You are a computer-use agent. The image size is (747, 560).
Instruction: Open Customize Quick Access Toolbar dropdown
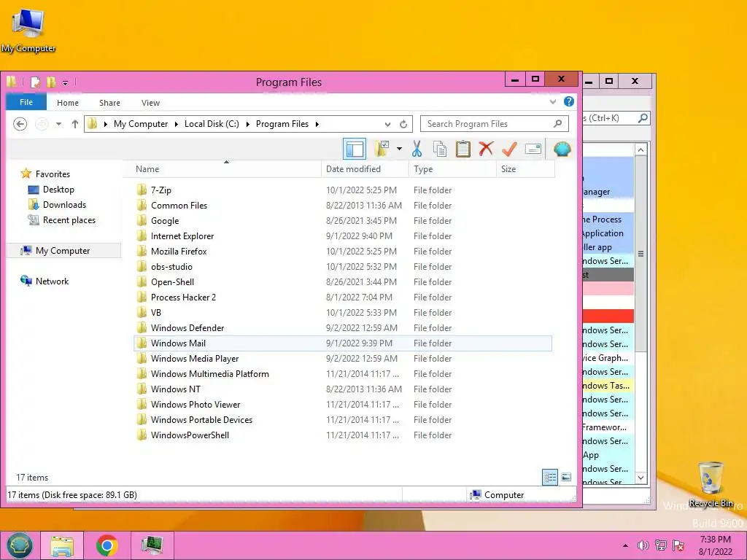pyautogui.click(x=65, y=83)
